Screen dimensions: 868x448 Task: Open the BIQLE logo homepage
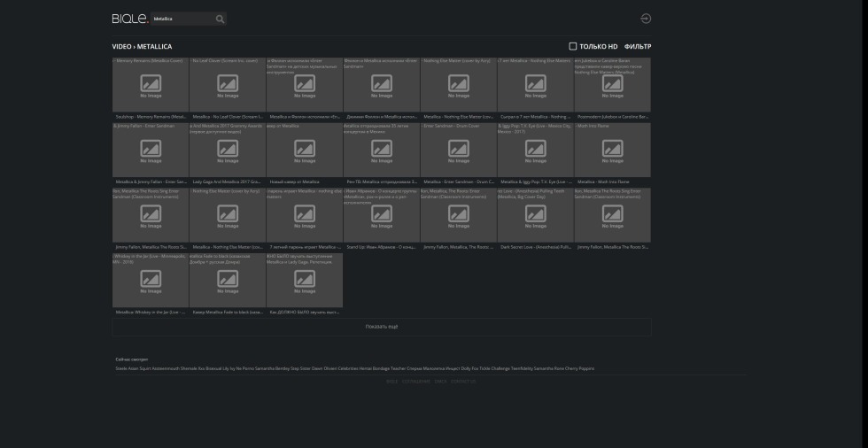pyautogui.click(x=129, y=19)
